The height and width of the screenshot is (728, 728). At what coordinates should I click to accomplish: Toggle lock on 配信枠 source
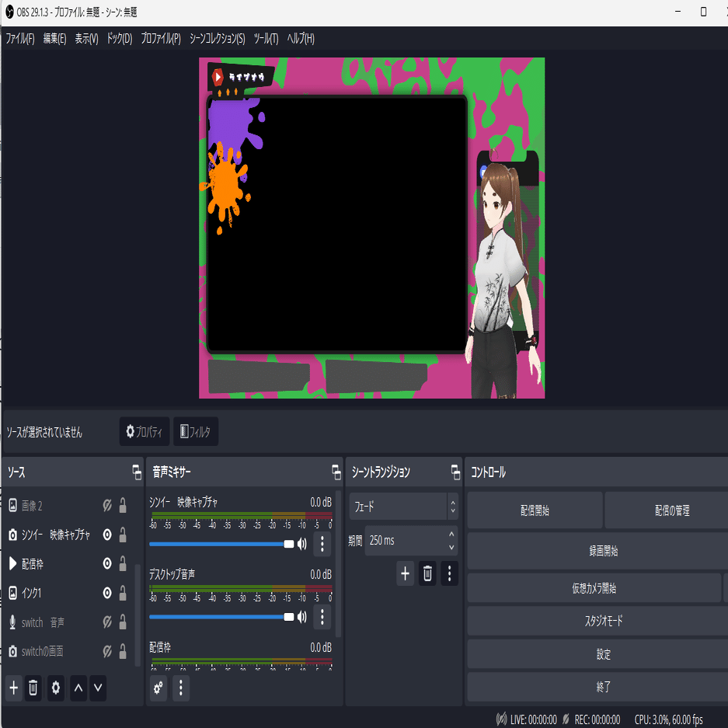click(x=123, y=563)
